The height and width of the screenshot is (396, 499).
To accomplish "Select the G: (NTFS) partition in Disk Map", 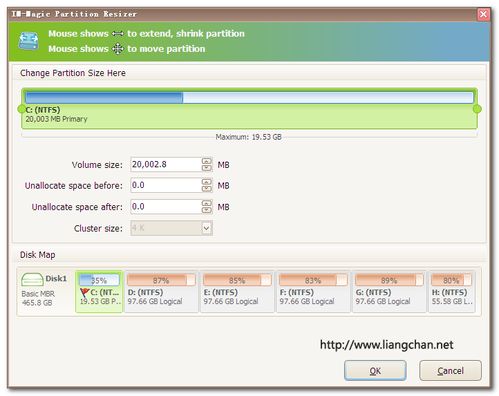I will pyautogui.click(x=389, y=292).
